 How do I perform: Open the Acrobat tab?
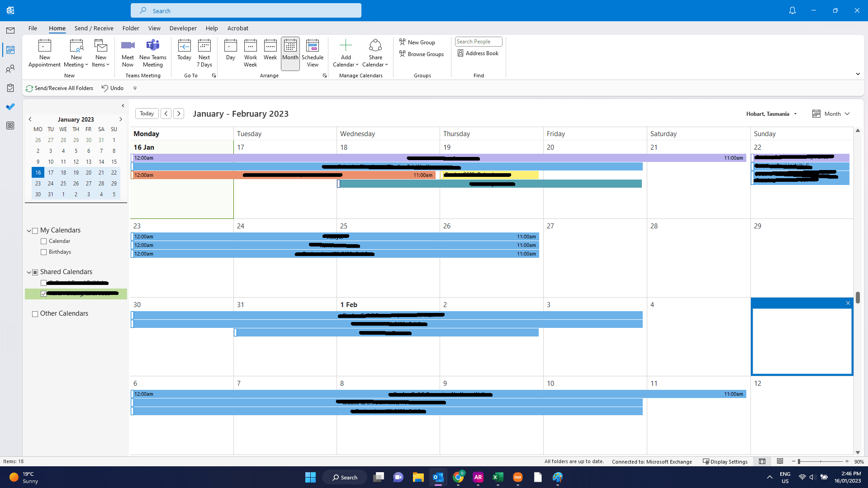pyautogui.click(x=238, y=28)
